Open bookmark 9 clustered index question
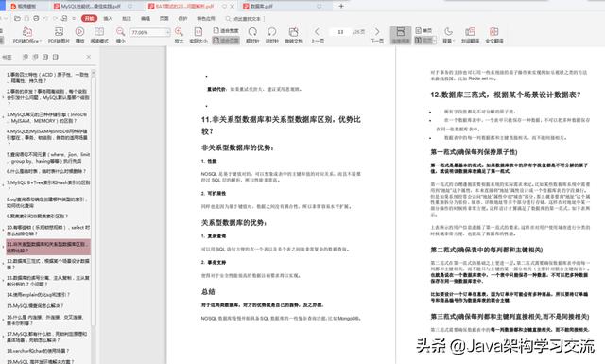 click(x=38, y=217)
